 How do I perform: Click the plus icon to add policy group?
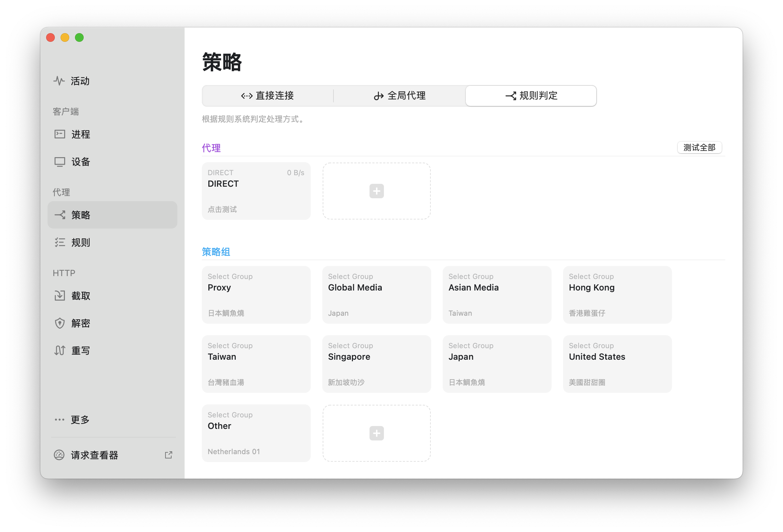[376, 433]
